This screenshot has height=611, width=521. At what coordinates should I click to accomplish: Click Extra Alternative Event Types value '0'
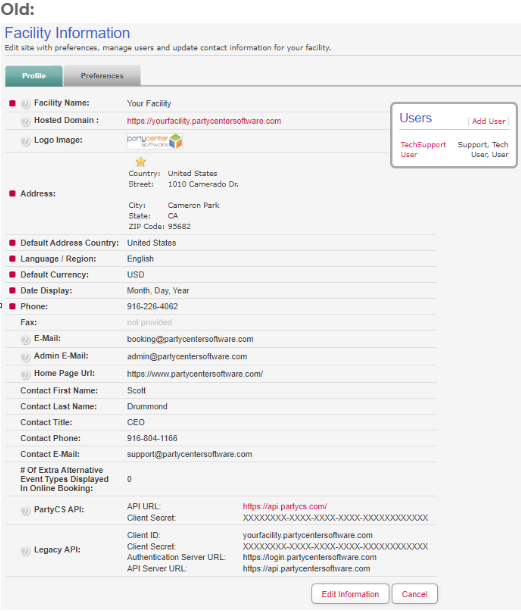(x=129, y=479)
